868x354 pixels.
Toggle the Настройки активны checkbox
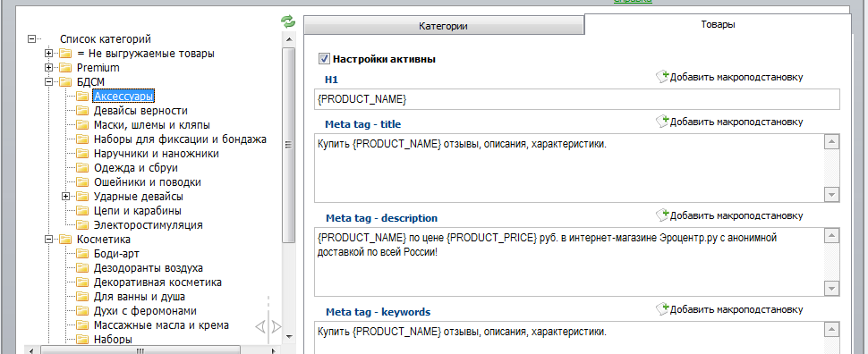tap(325, 59)
